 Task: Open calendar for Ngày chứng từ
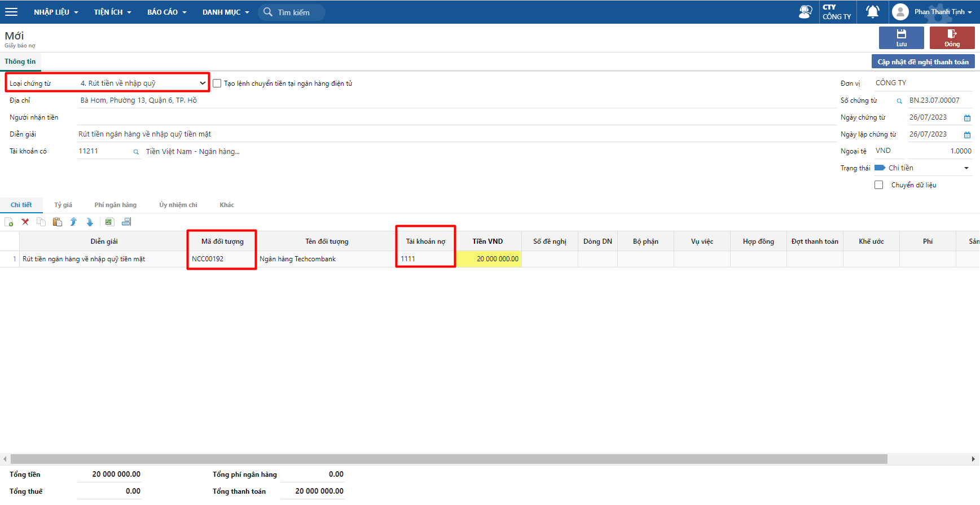click(967, 118)
